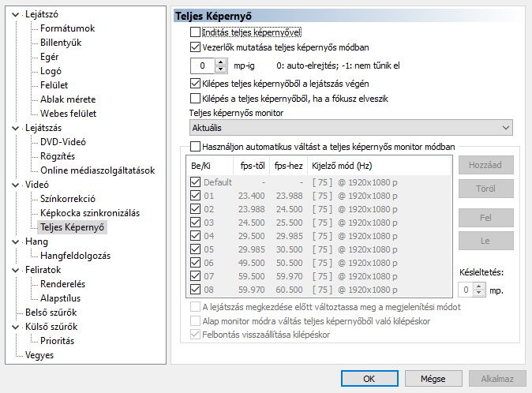Click the 'Kijelző mód (Hz)' column header
The image size is (532, 393).
click(x=380, y=166)
